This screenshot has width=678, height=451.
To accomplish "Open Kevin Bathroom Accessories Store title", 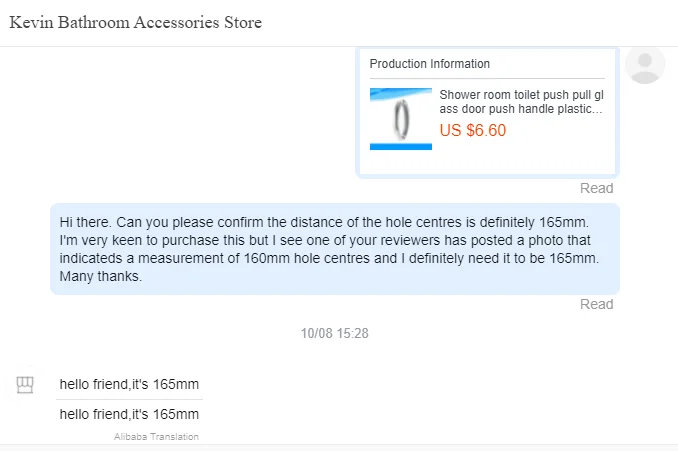I will pyautogui.click(x=136, y=22).
